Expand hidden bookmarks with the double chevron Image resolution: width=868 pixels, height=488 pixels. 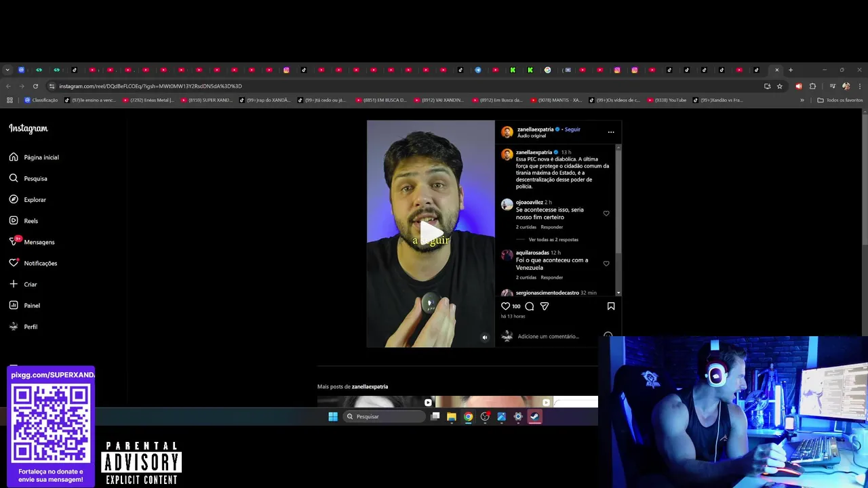pyautogui.click(x=802, y=100)
